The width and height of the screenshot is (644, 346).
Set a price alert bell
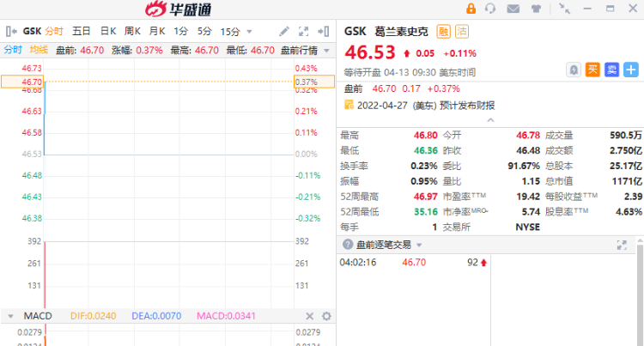[x=574, y=70]
